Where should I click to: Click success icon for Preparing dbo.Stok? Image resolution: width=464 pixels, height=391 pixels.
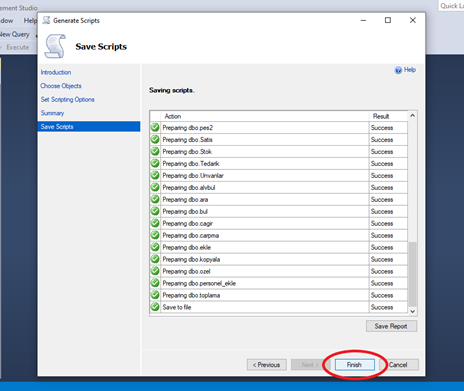coord(155,151)
